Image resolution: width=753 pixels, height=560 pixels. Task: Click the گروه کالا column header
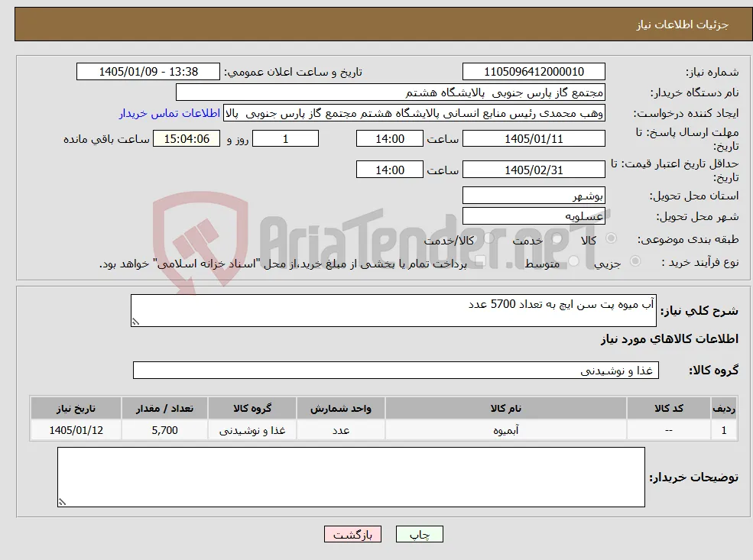point(252,409)
